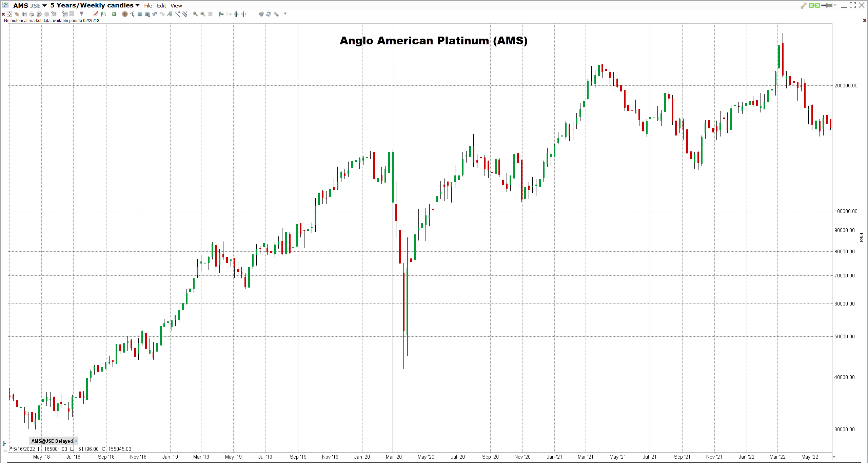
Task: Click the grayed-out clock icon in toolbar
Action: [46, 14]
